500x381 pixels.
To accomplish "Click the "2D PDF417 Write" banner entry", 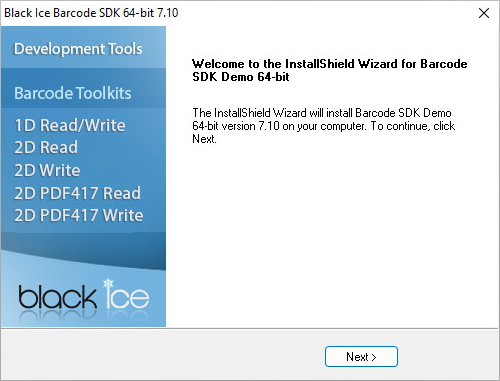I will [79, 215].
